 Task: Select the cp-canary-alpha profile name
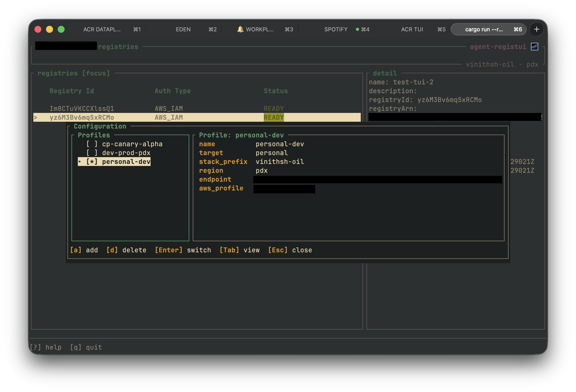[132, 144]
